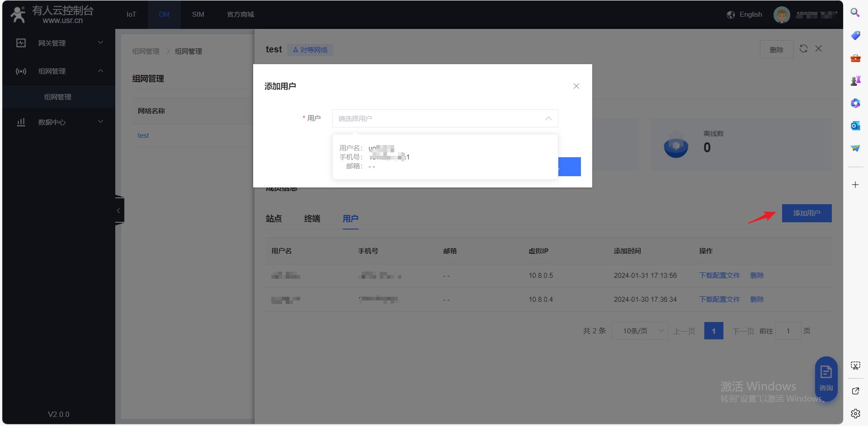Click the plus icon in the browser sidebar
Image resolution: width=868 pixels, height=426 pixels.
click(x=855, y=185)
